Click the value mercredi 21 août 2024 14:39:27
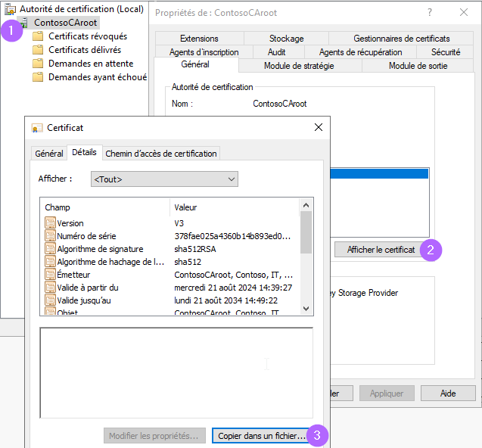Image resolution: width=482 pixels, height=448 pixels. (x=233, y=287)
